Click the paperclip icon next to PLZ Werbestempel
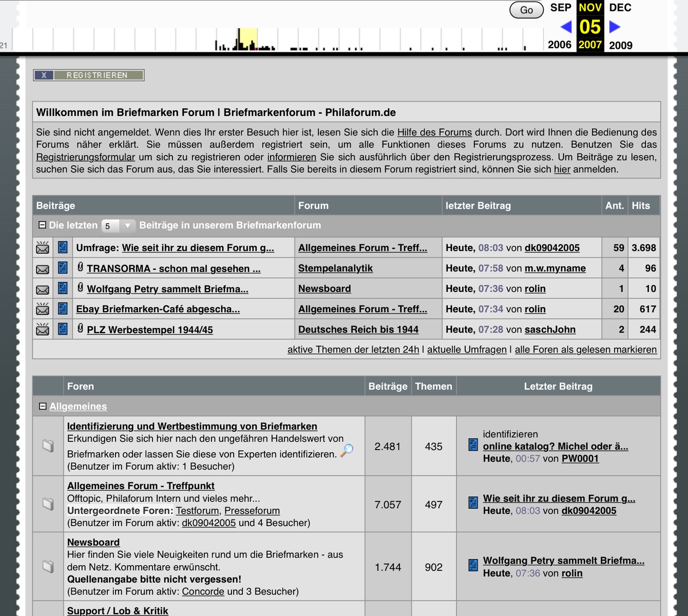Screen dimensions: 688x616 (80, 329)
